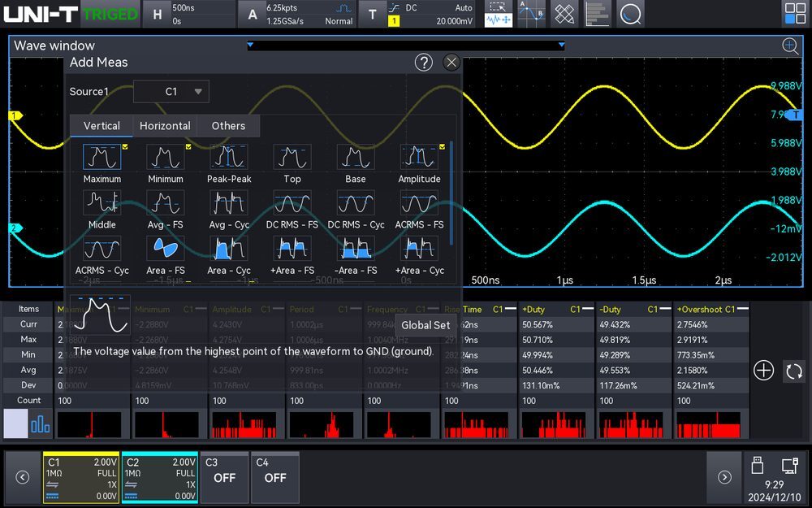Open the Source1 C1 dropdown
This screenshot has height=508, width=812.
tap(171, 92)
